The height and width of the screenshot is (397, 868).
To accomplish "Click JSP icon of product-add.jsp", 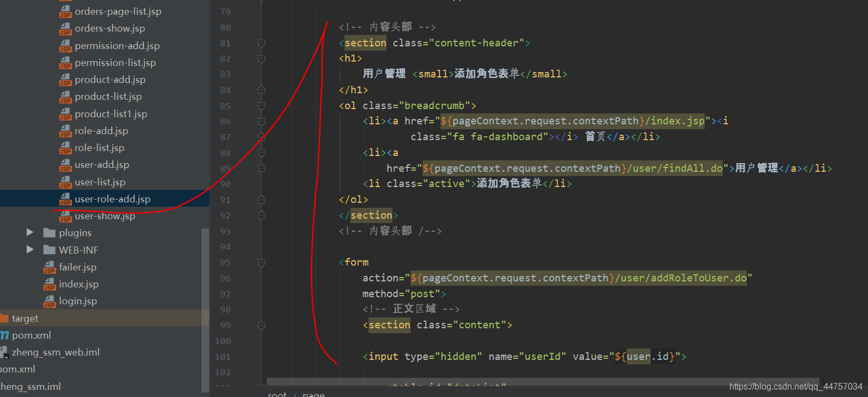I will click(x=66, y=80).
